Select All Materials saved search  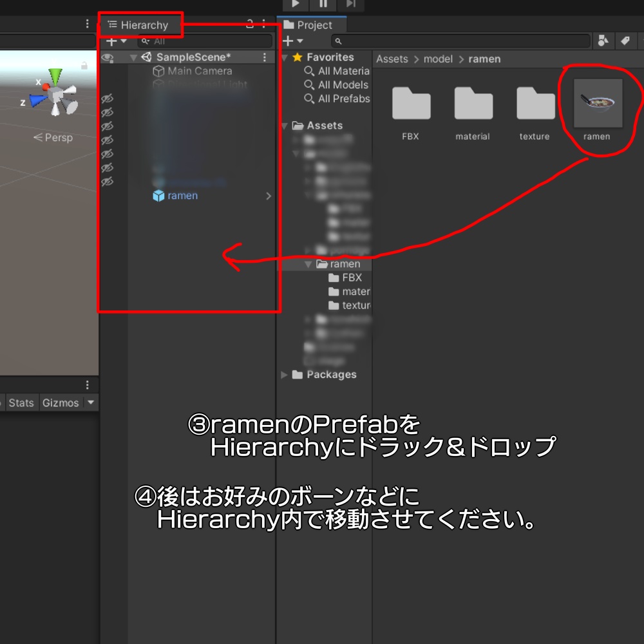pos(337,71)
